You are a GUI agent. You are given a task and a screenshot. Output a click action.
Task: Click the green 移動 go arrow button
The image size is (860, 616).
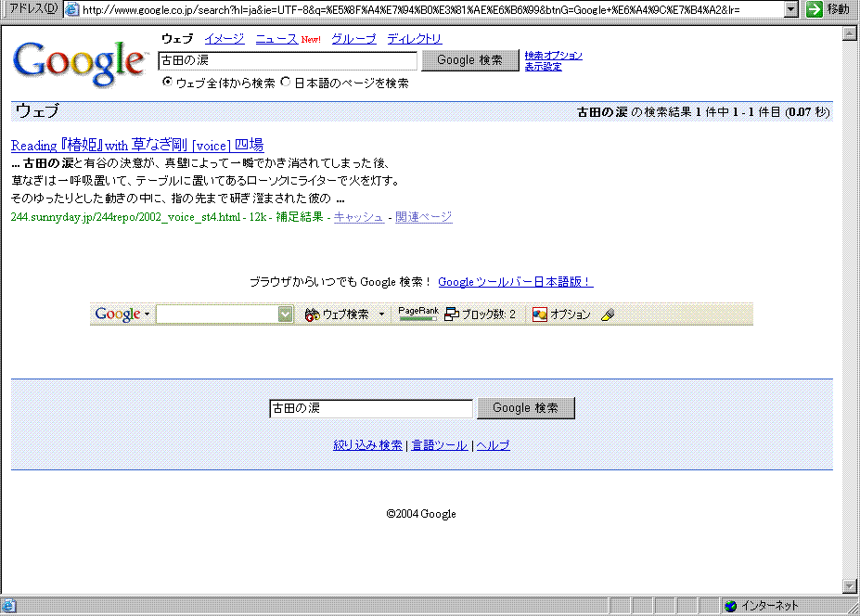tap(815, 8)
